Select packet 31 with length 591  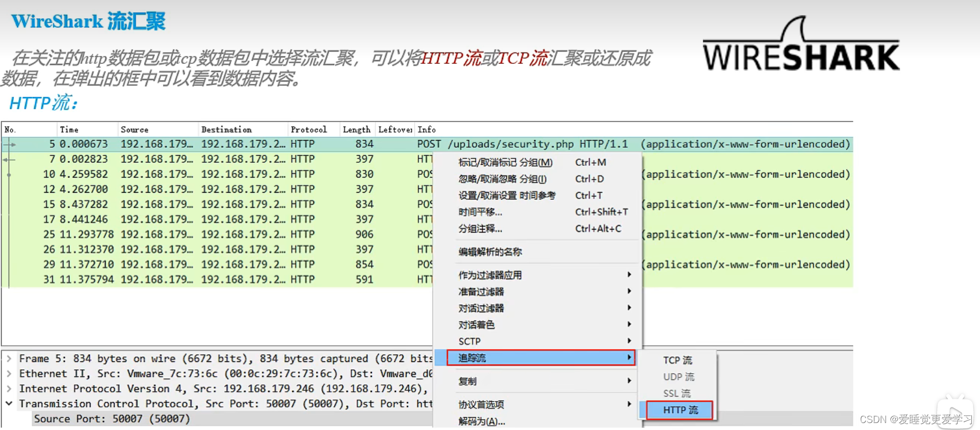point(217,279)
